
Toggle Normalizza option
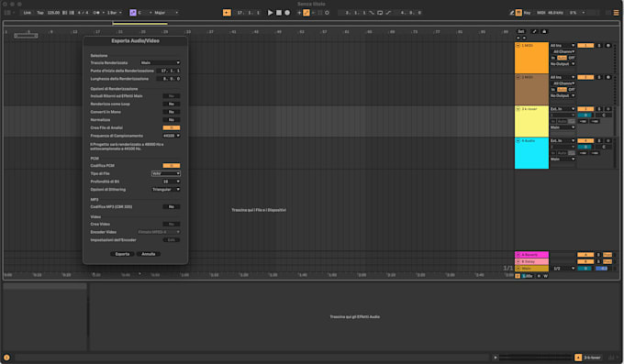pyautogui.click(x=171, y=120)
